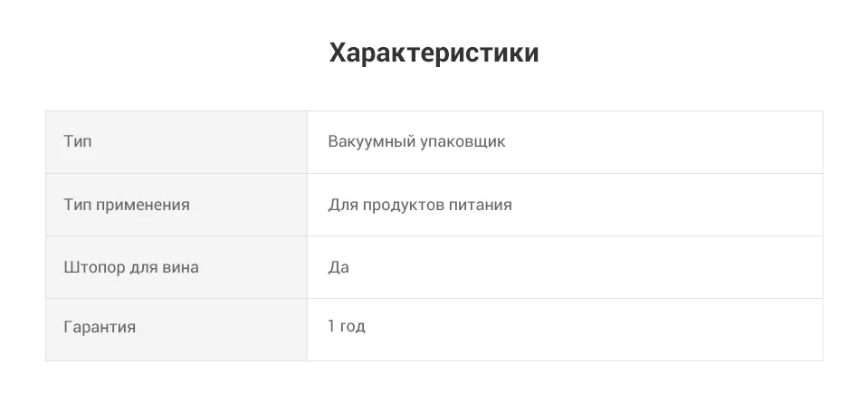
Task: Select the Тип применения row label
Action: (x=126, y=205)
